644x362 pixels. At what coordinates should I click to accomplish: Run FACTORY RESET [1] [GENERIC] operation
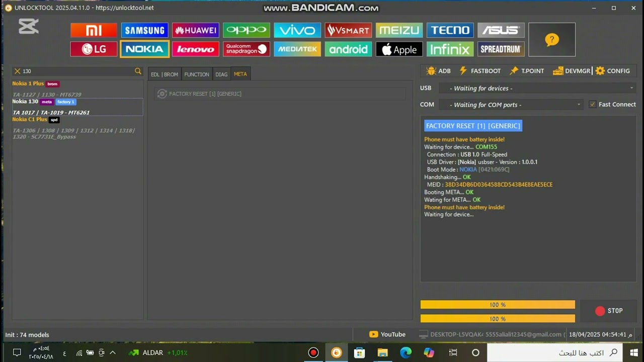pos(280,94)
